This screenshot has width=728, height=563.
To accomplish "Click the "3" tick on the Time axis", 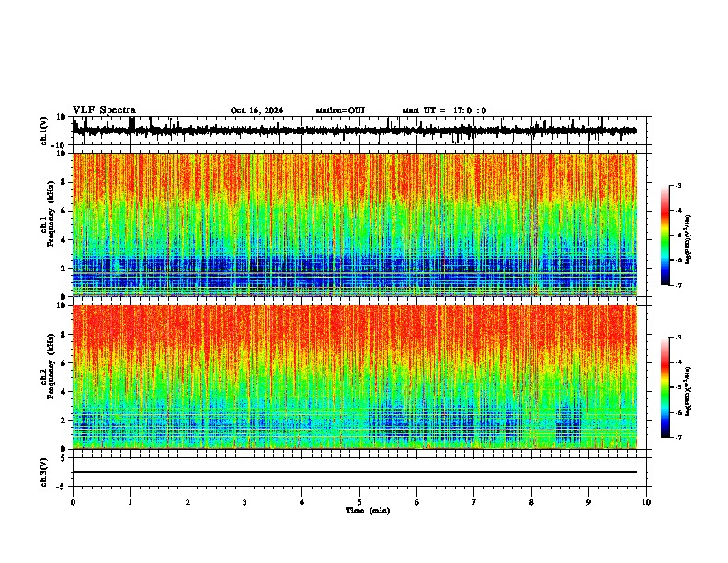I will [245, 502].
